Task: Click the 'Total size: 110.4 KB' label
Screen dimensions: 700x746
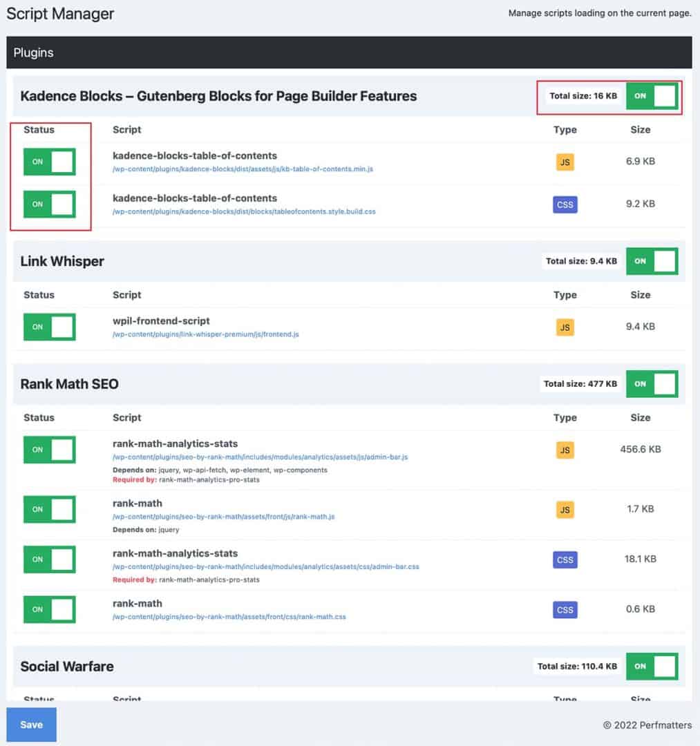Action: point(577,667)
